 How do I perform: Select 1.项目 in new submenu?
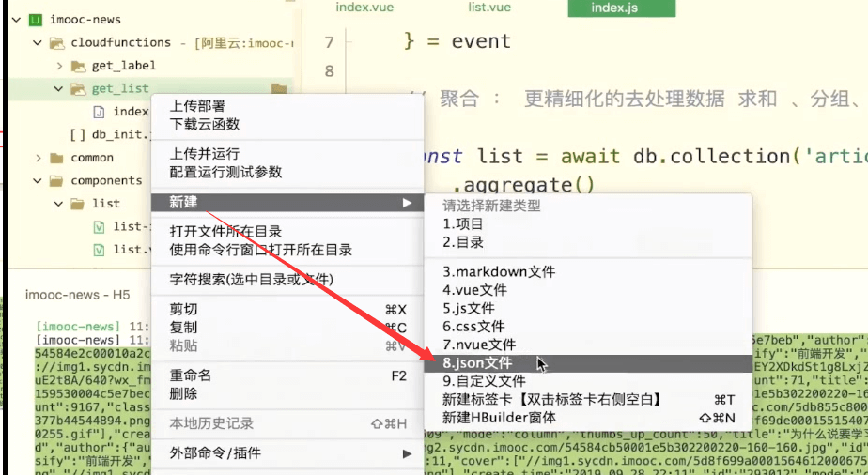[x=588, y=224]
